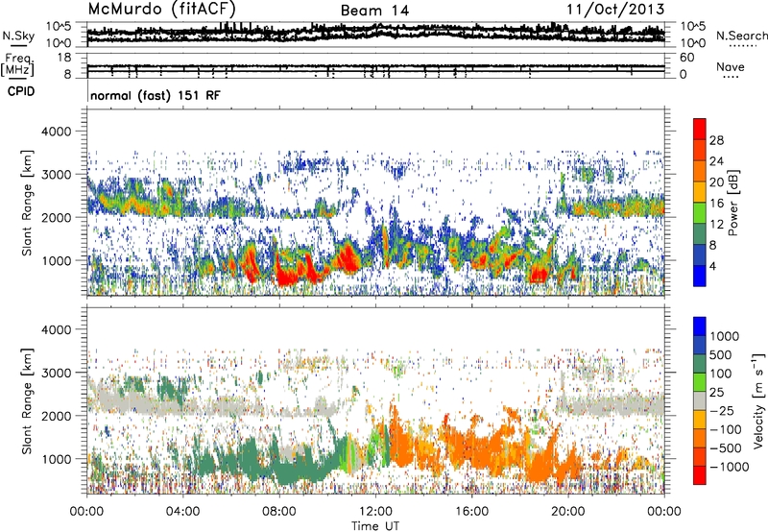Click the '04:00' time tick label

coord(182,512)
